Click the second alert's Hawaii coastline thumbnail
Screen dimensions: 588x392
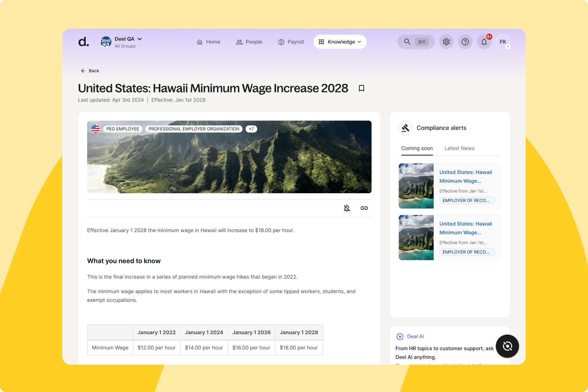pos(416,237)
